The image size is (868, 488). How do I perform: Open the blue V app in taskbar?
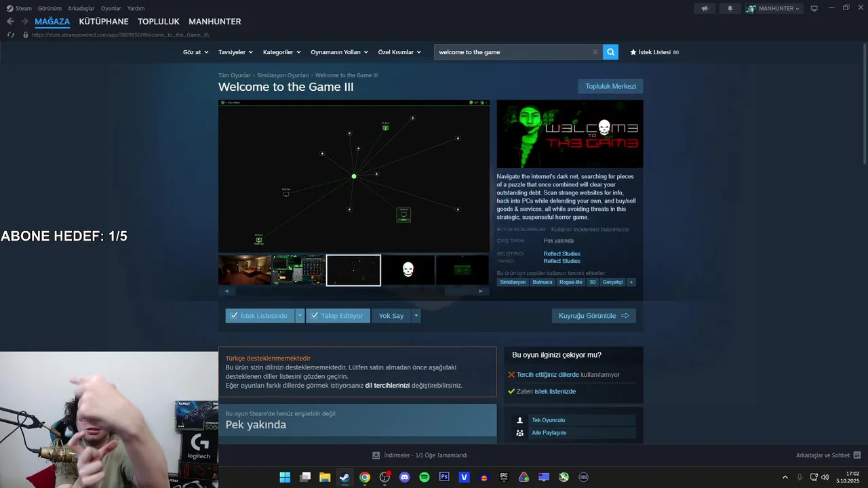(465, 477)
